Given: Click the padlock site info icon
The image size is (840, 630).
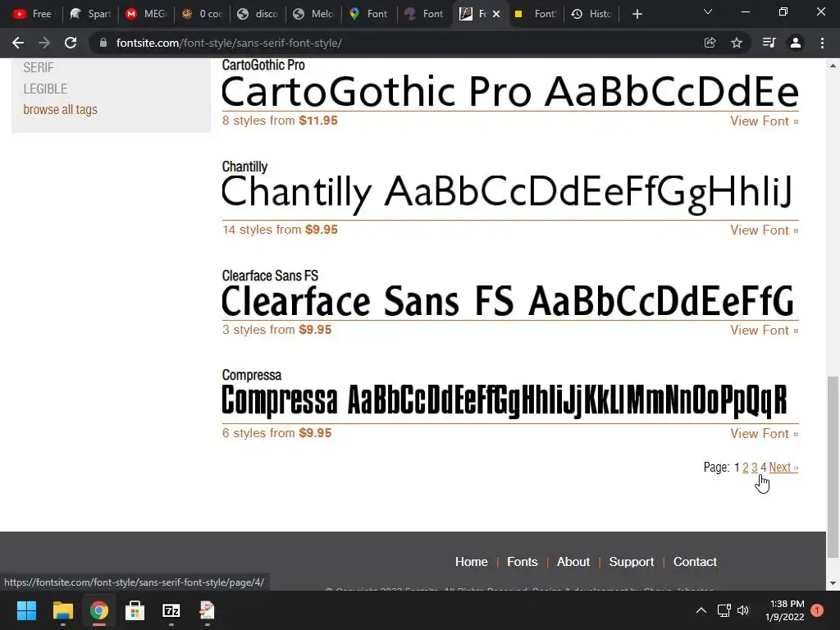Looking at the screenshot, I should (x=103, y=43).
